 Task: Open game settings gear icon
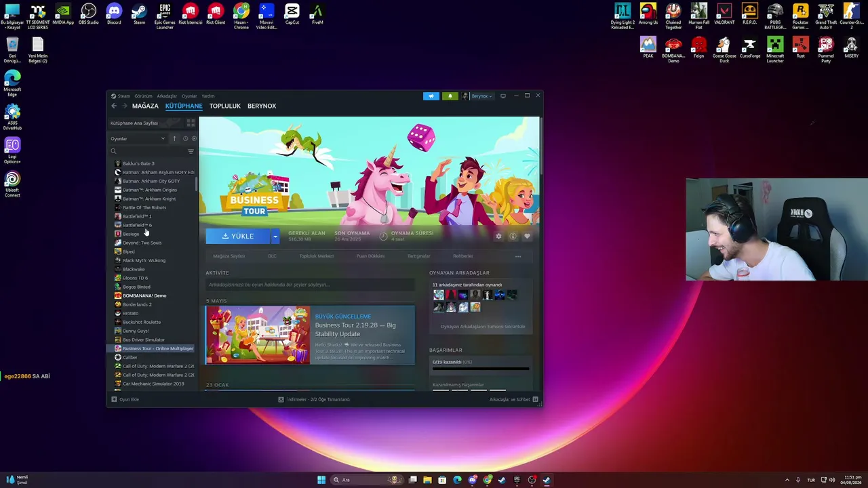point(499,236)
